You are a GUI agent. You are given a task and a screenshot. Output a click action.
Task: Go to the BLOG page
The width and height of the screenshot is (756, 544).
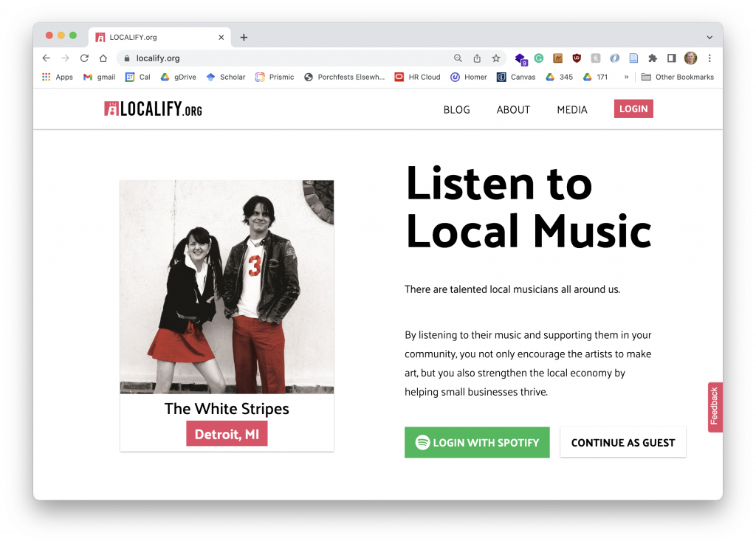click(x=456, y=110)
